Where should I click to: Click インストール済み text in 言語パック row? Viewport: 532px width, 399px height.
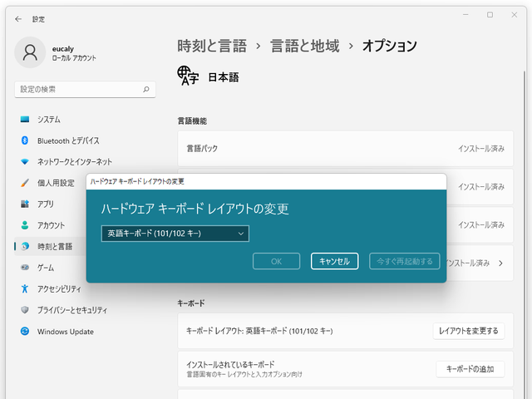tap(481, 149)
